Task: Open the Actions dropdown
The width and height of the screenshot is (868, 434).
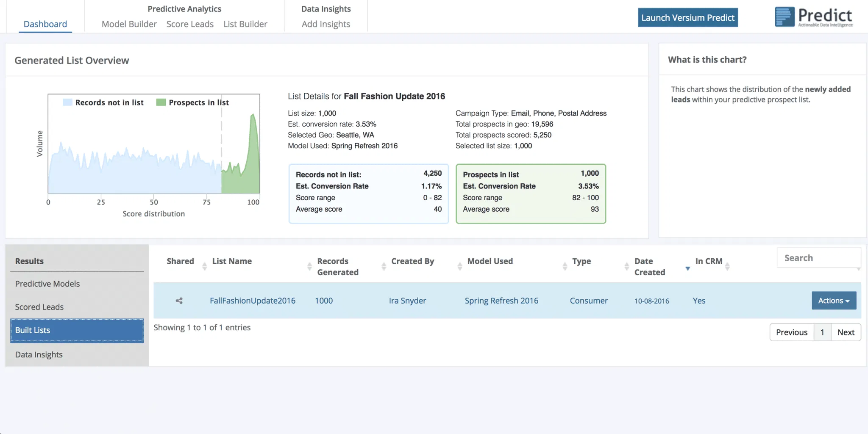Action: (x=834, y=301)
